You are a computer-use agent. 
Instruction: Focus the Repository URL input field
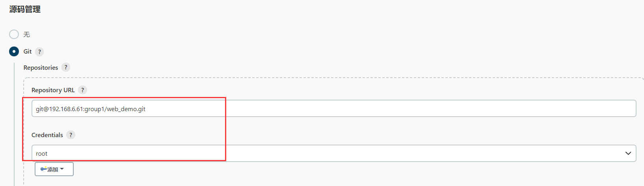pos(334,108)
